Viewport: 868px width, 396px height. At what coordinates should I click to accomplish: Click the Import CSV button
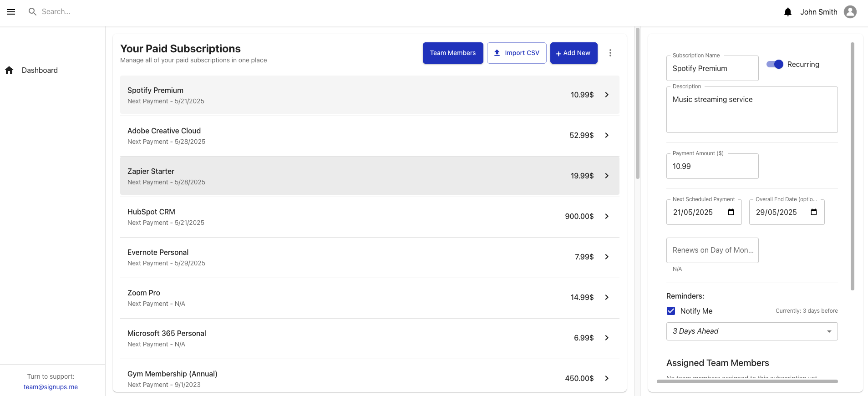tap(517, 53)
